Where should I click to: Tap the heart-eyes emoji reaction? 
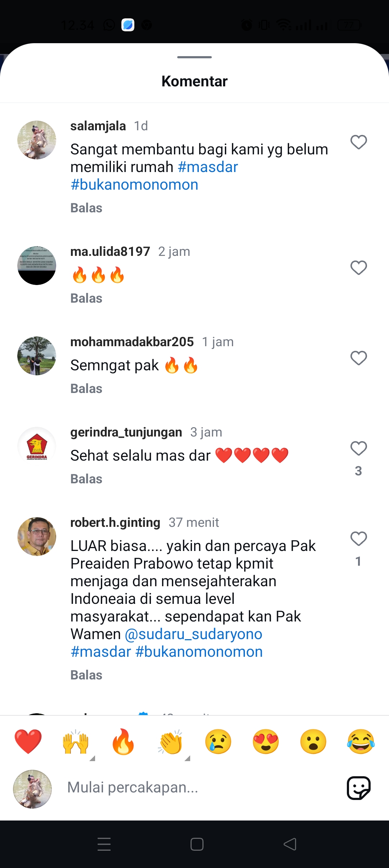click(266, 741)
